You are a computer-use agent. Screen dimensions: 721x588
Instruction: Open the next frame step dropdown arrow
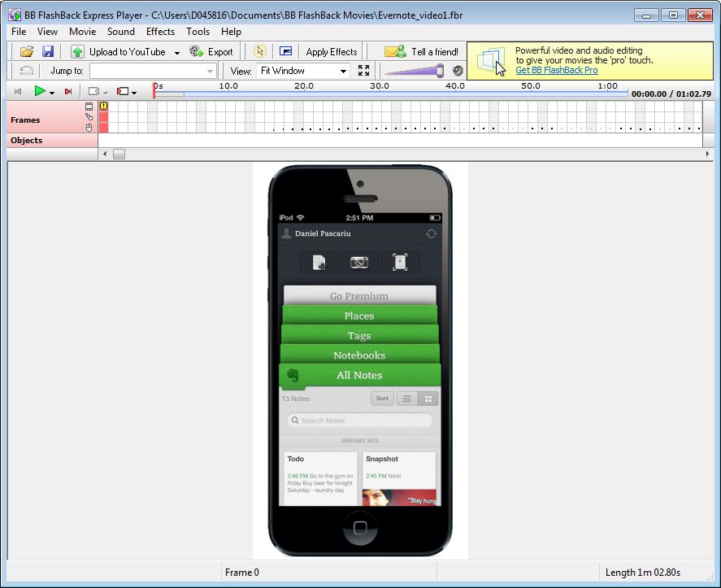click(x=134, y=93)
